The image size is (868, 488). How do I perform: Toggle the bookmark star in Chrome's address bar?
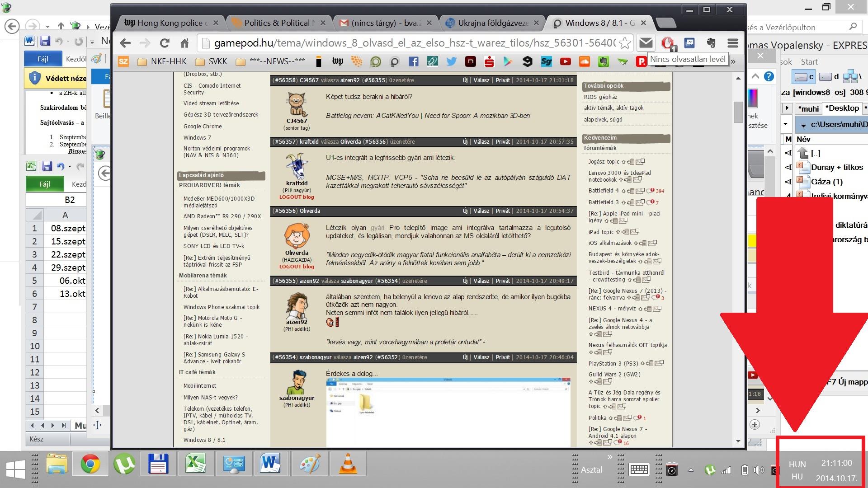pos(625,43)
